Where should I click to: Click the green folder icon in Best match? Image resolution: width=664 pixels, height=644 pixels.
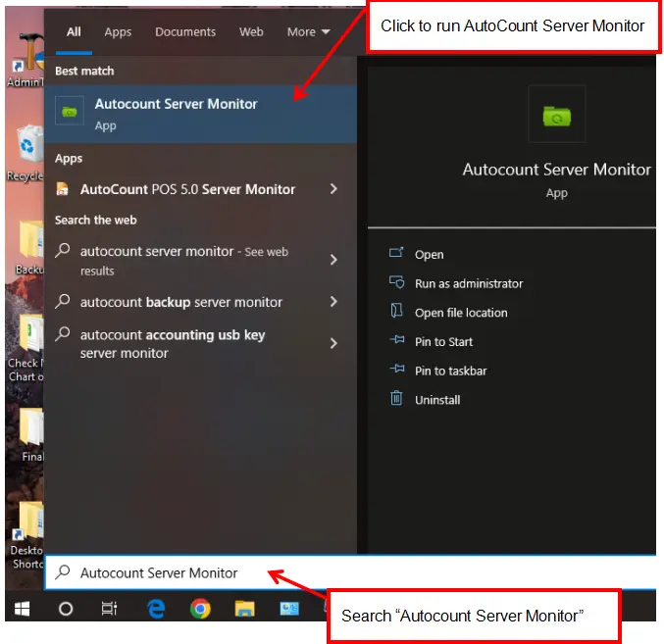(70, 111)
